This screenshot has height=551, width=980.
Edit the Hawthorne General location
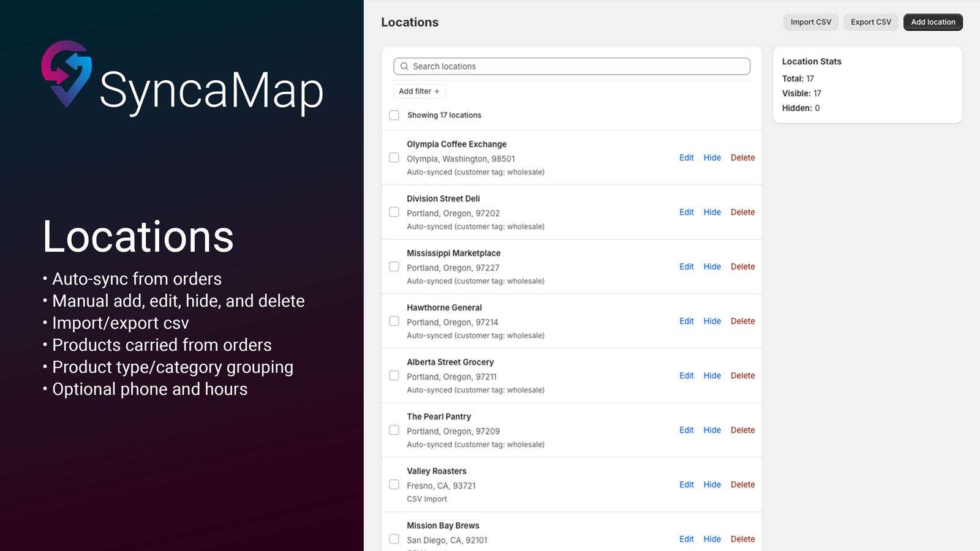[687, 321]
